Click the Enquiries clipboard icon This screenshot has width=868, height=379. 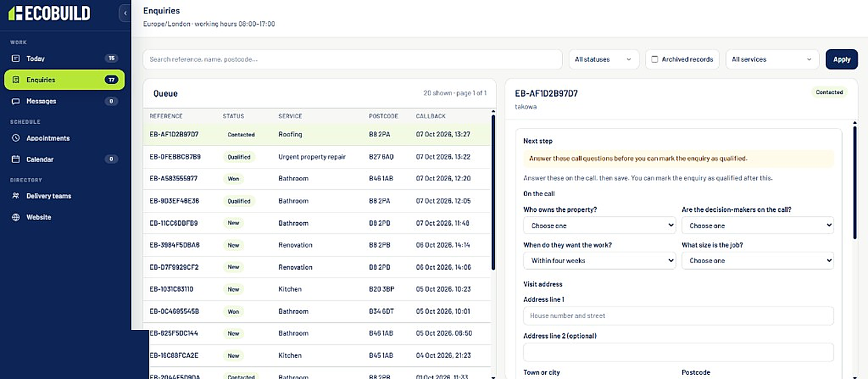point(16,80)
